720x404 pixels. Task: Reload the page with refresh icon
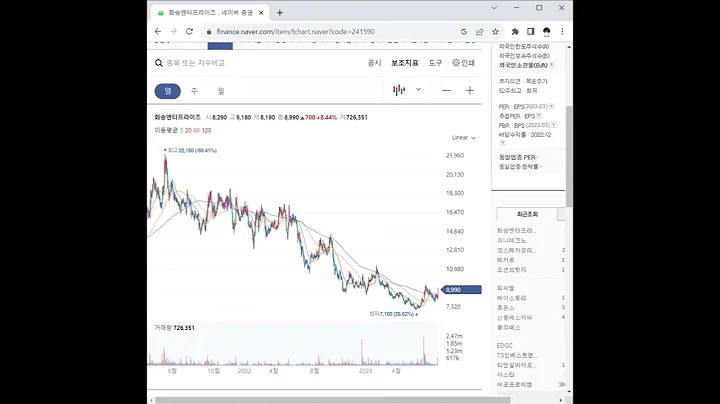click(x=189, y=32)
